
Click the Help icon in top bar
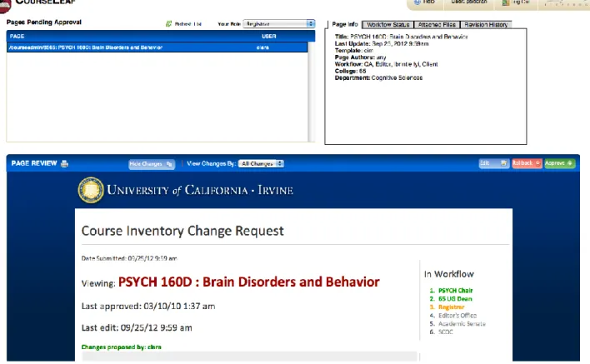click(x=417, y=2)
